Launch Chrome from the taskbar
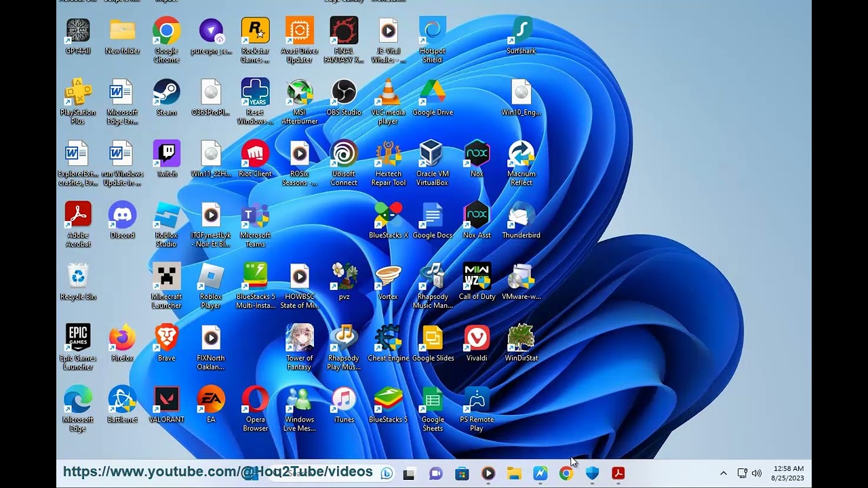 [566, 474]
